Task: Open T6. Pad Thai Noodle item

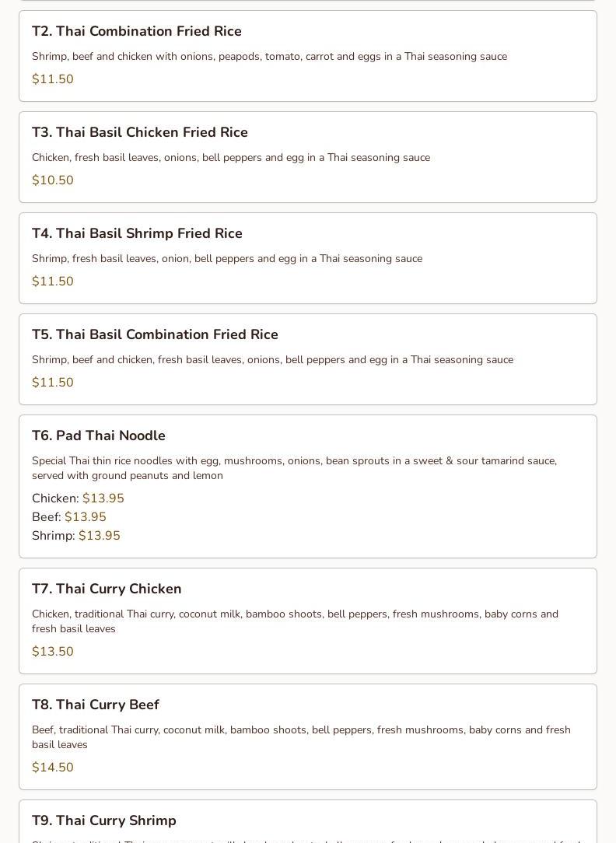Action: pyautogui.click(x=308, y=487)
